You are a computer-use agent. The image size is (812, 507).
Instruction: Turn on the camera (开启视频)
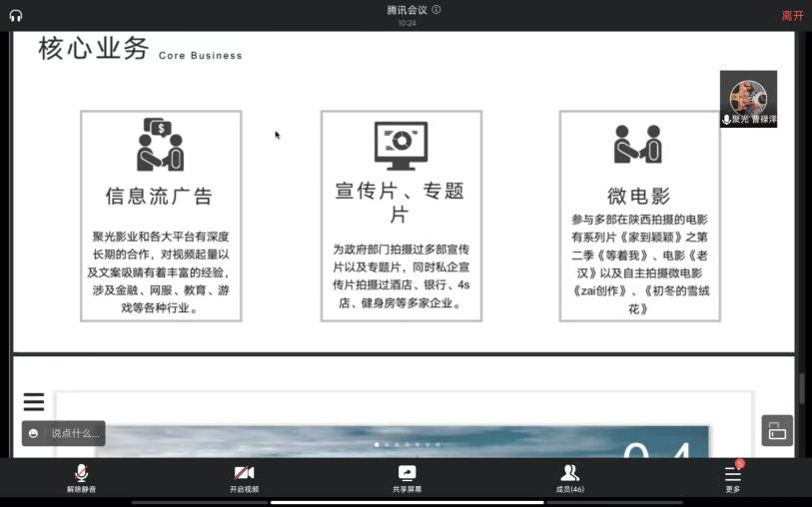pos(244,477)
